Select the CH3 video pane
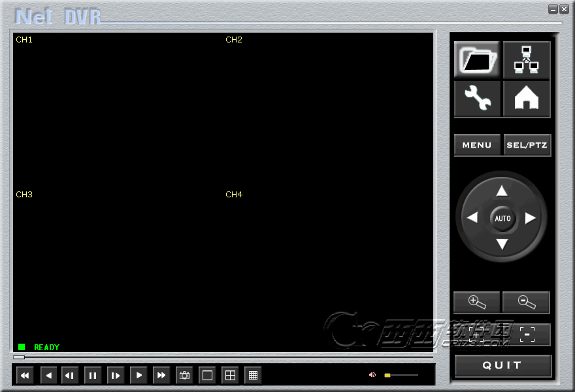The width and height of the screenshot is (575, 392). click(118, 270)
